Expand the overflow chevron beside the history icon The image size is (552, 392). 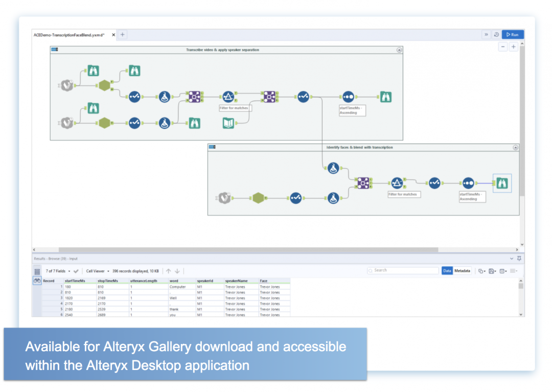486,34
